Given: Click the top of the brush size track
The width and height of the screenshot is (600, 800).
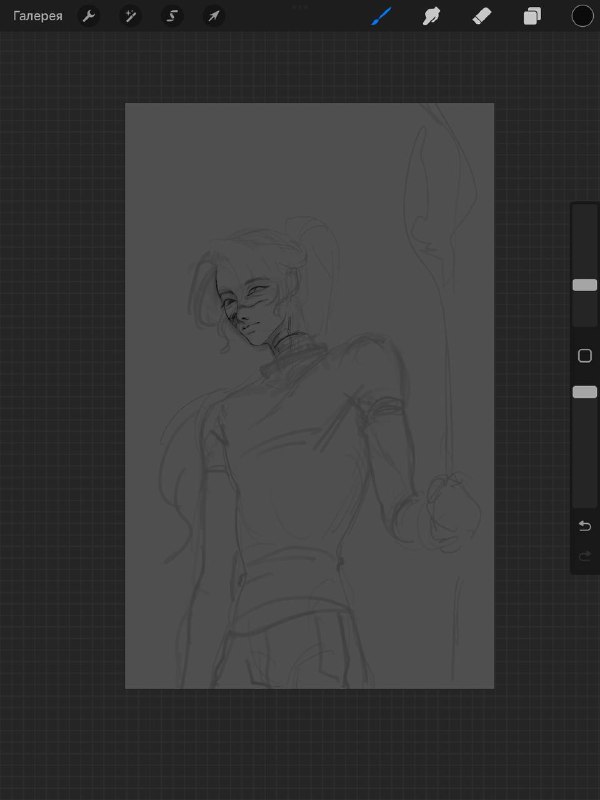Looking at the screenshot, I should 585,209.
